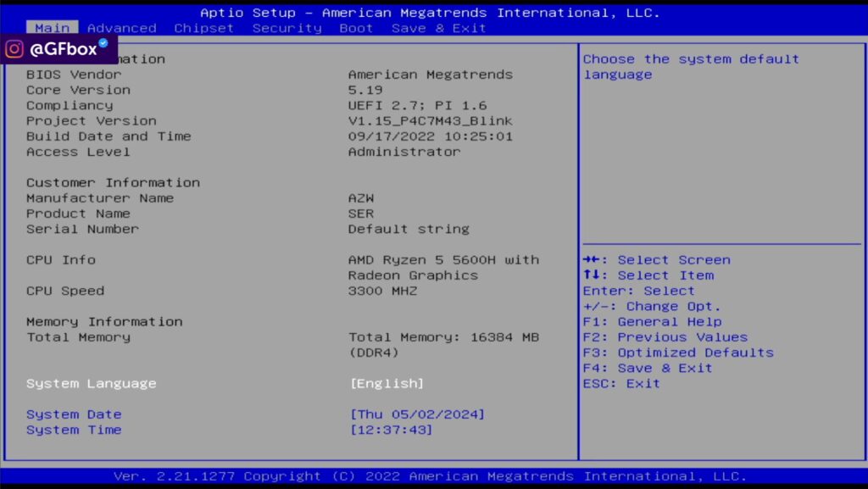Click the +/-: Change Opt. hint
Screen dimensions: 868x489
652,307
